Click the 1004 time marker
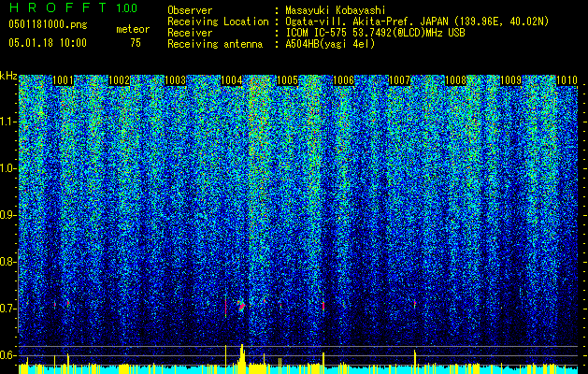This screenshot has width=588, height=374. [x=232, y=80]
